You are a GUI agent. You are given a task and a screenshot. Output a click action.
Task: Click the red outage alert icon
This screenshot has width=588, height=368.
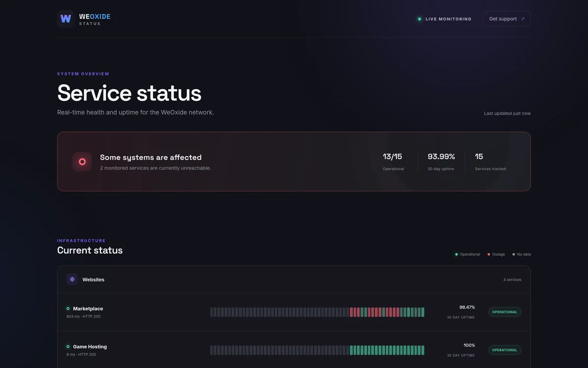click(82, 161)
